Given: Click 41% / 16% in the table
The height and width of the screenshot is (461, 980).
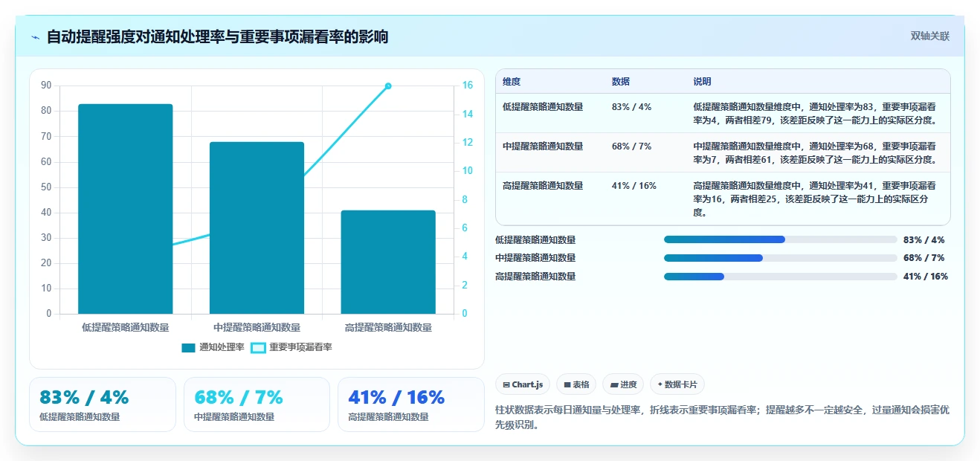Looking at the screenshot, I should 634,186.
